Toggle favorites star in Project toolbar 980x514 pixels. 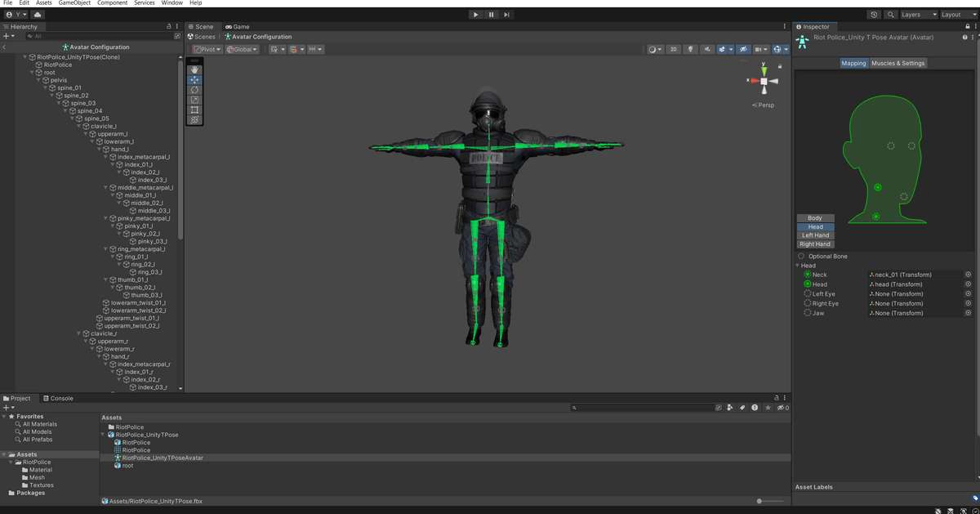coord(767,407)
